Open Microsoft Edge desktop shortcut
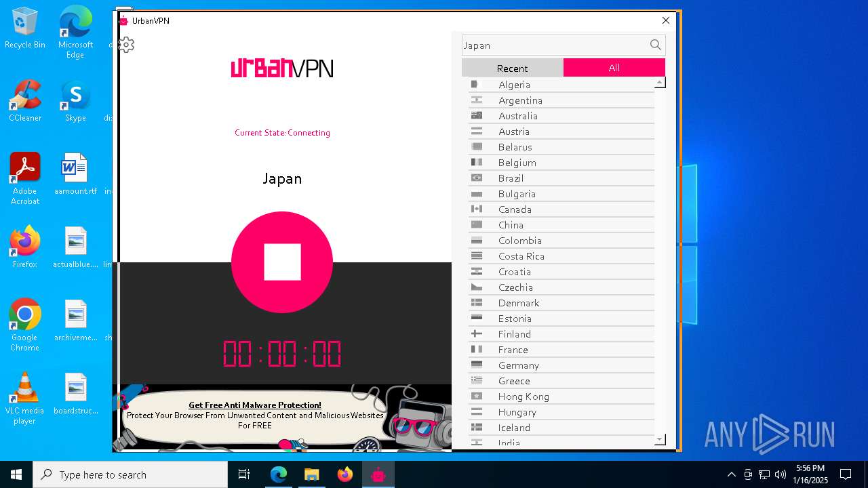868x488 pixels. pyautogui.click(x=75, y=33)
